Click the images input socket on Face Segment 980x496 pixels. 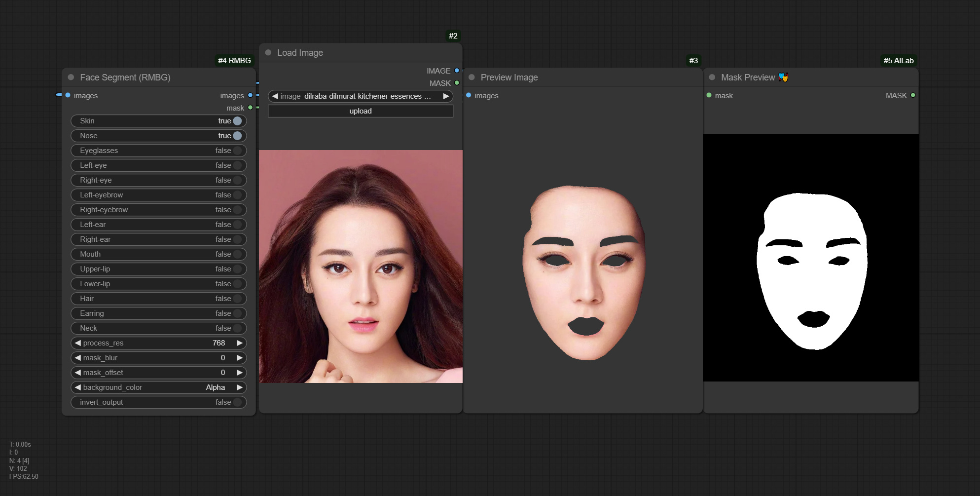coord(68,95)
